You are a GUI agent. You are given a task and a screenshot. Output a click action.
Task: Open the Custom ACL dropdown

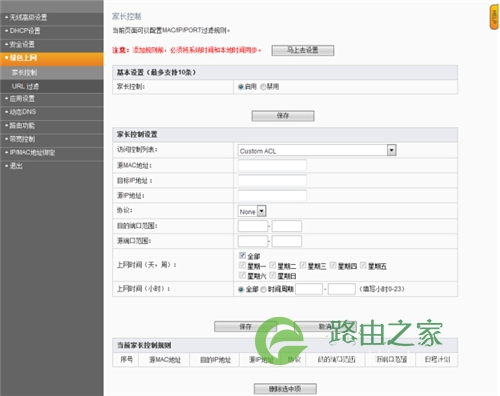317,151
